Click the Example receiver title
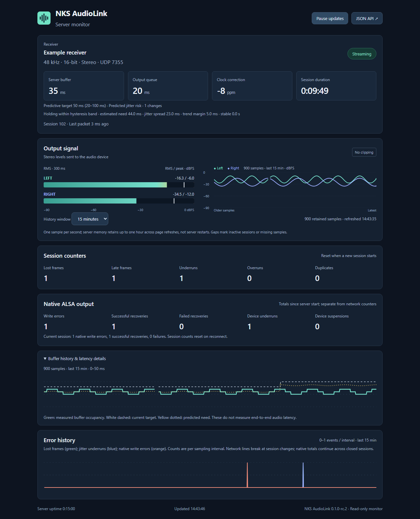This screenshot has width=420, height=519. tap(65, 53)
